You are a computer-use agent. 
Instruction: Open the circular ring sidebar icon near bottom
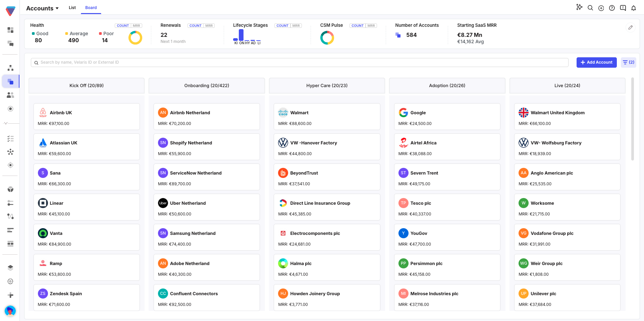click(10, 281)
